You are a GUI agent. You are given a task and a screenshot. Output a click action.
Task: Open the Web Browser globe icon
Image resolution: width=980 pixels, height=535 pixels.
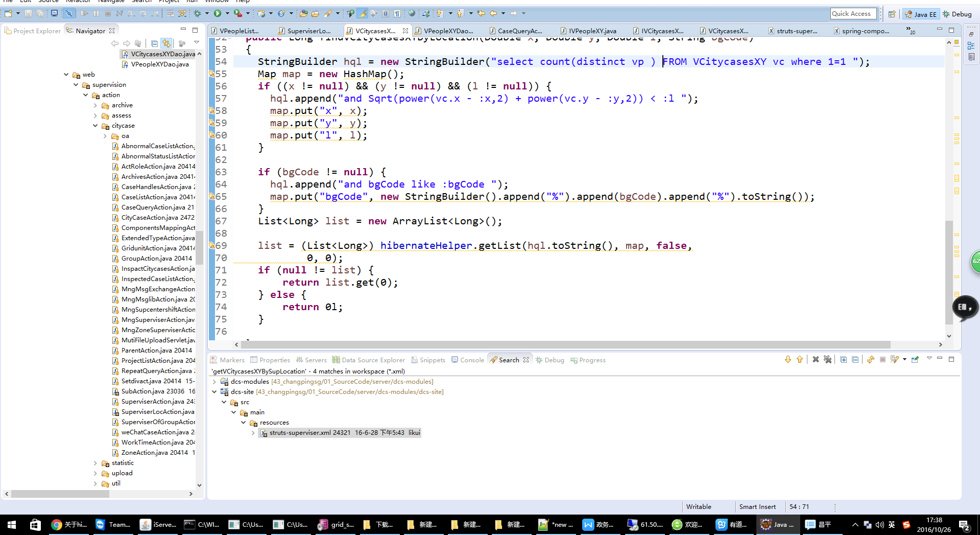coord(412,13)
